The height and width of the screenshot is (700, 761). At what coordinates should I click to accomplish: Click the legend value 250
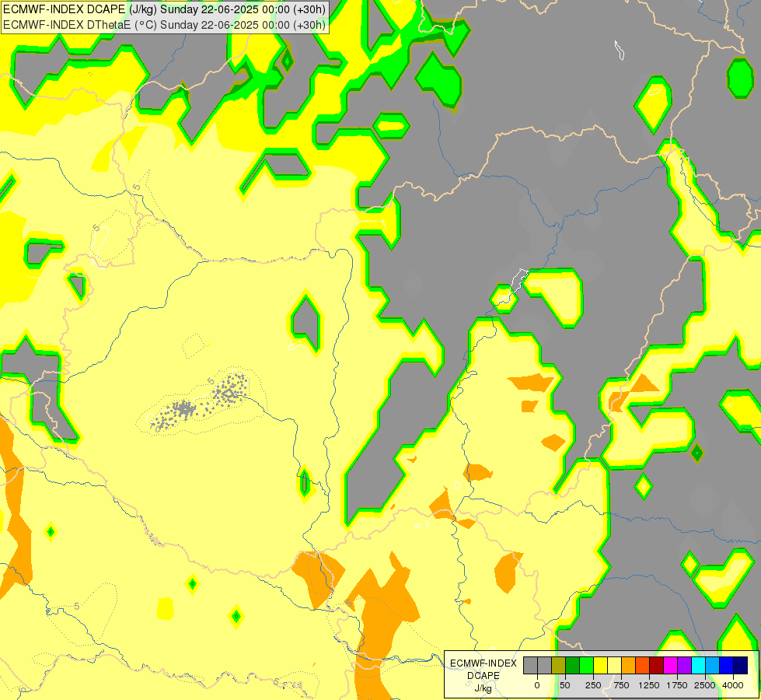(x=593, y=685)
